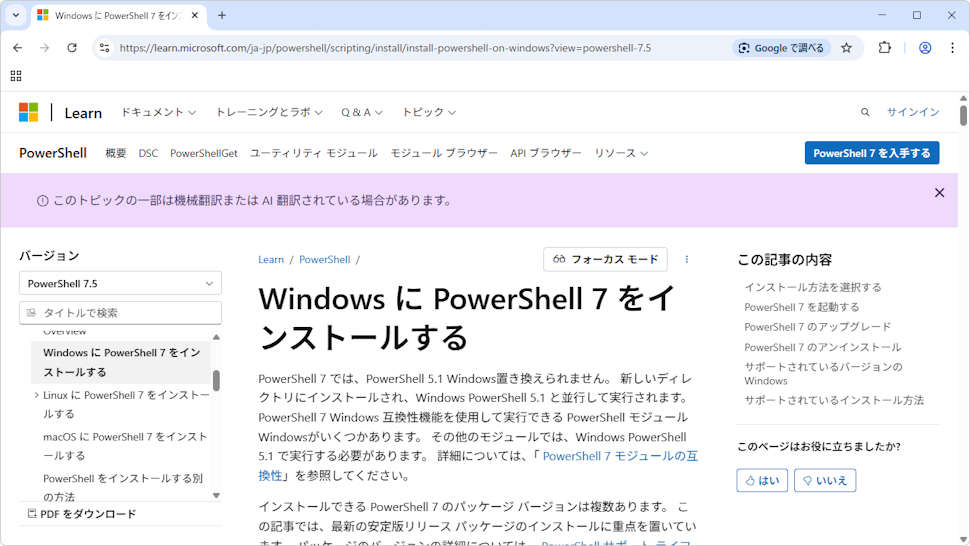
Task: Reload the page with the refresh icon
Action: (72, 48)
